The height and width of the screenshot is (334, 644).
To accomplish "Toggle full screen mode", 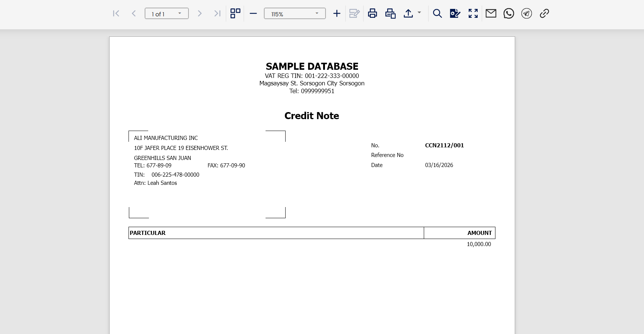I will pyautogui.click(x=473, y=14).
